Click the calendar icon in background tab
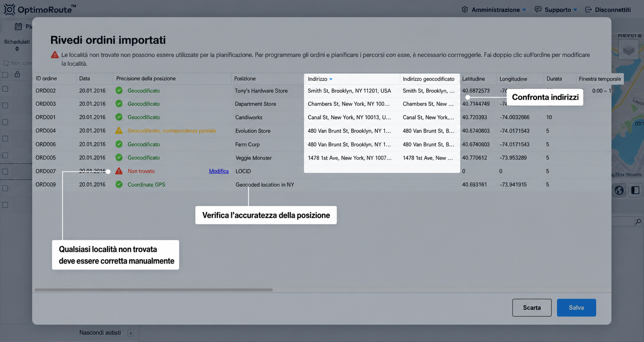 [19, 27]
